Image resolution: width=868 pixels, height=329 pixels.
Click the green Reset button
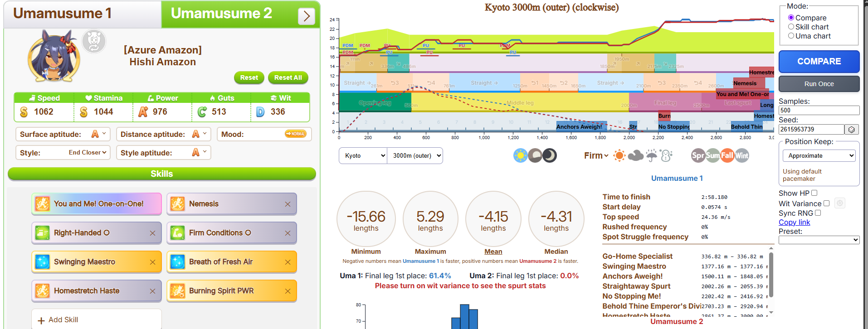249,77
